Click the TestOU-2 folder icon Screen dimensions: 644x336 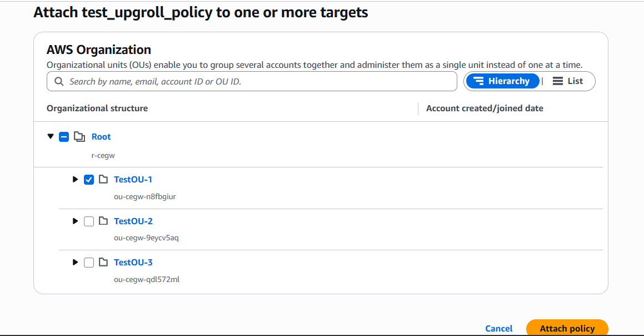[103, 221]
